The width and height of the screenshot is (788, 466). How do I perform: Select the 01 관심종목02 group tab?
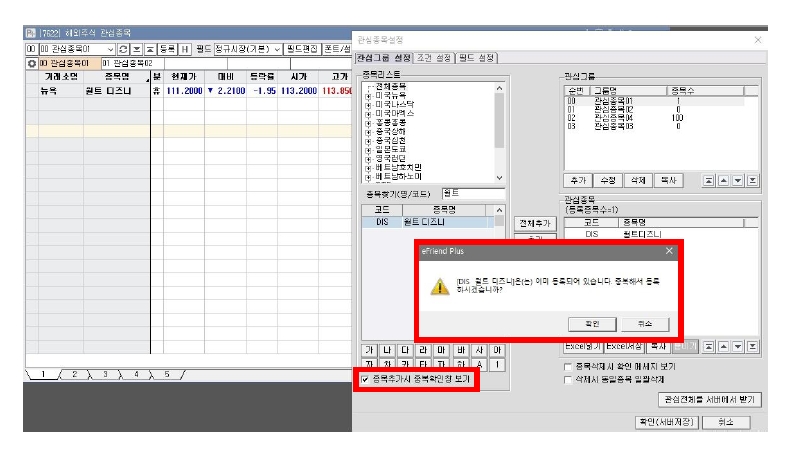[x=132, y=64]
